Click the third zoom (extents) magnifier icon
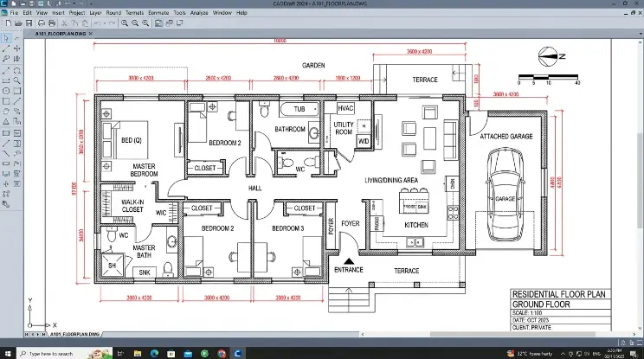The width and height of the screenshot is (644, 359). pos(145,23)
